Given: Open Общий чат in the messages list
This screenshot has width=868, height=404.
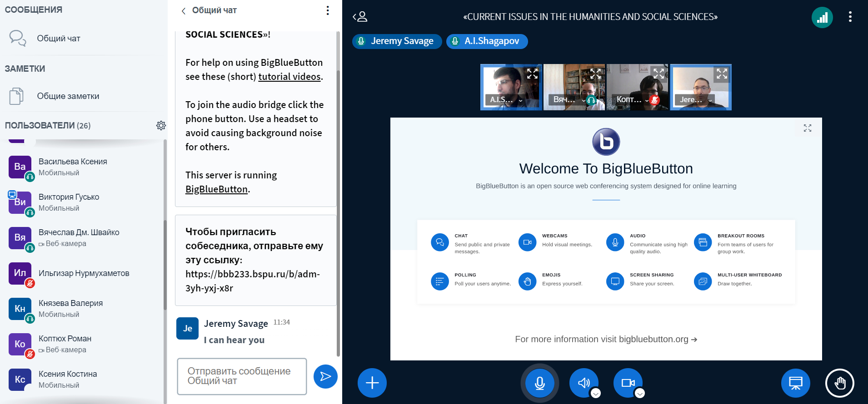Looking at the screenshot, I should pos(59,39).
